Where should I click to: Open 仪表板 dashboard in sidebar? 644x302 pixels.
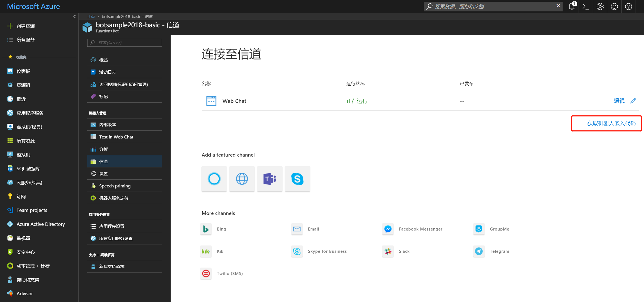(23, 71)
